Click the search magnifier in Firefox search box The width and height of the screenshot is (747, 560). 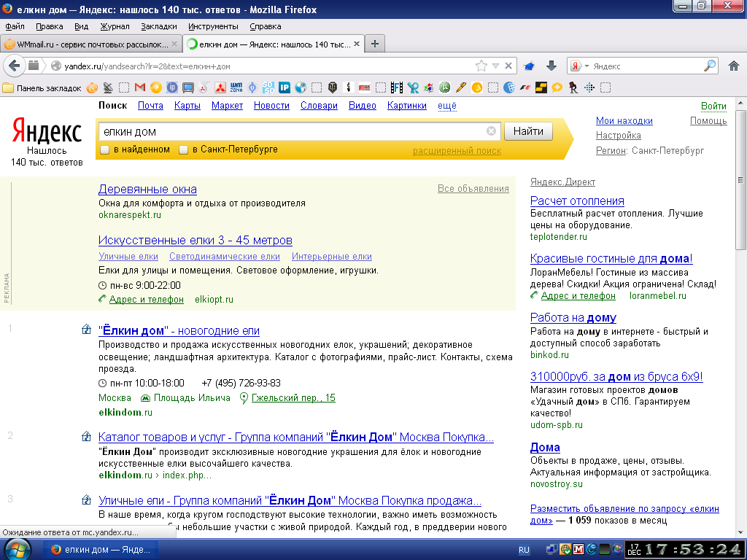point(709,66)
